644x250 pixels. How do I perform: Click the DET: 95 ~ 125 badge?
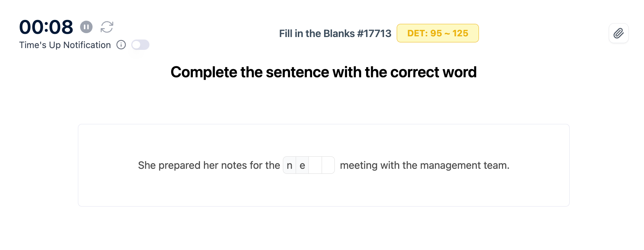click(437, 33)
